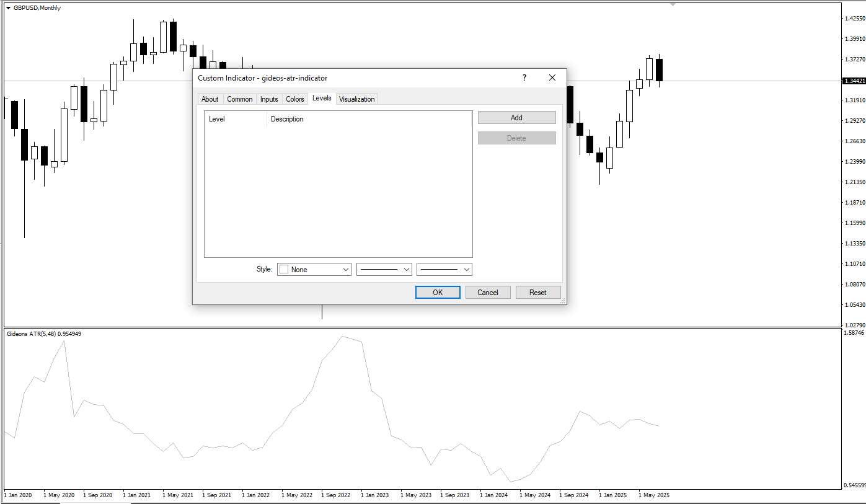Click the Description column header
Image resolution: width=866 pixels, height=504 pixels.
pos(287,119)
